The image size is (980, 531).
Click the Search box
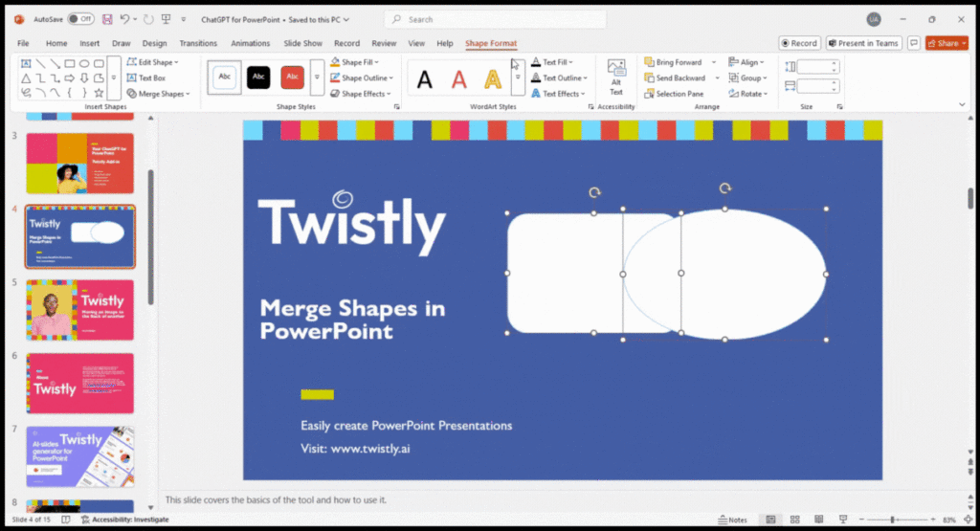pyautogui.click(x=495, y=19)
